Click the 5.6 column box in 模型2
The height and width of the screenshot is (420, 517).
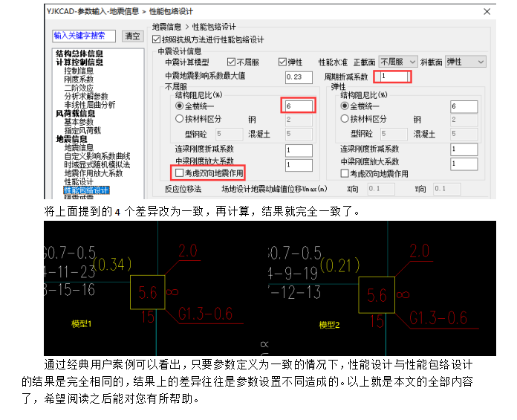(377, 295)
